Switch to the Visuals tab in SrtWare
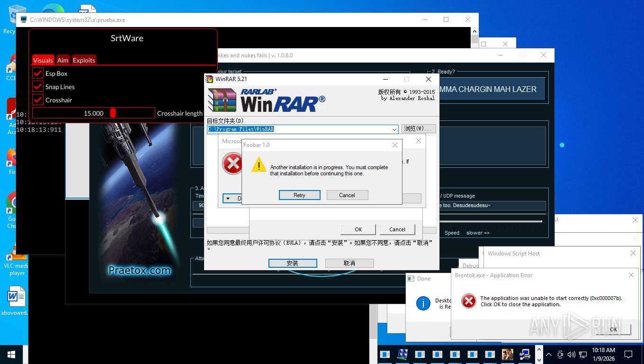 (43, 60)
